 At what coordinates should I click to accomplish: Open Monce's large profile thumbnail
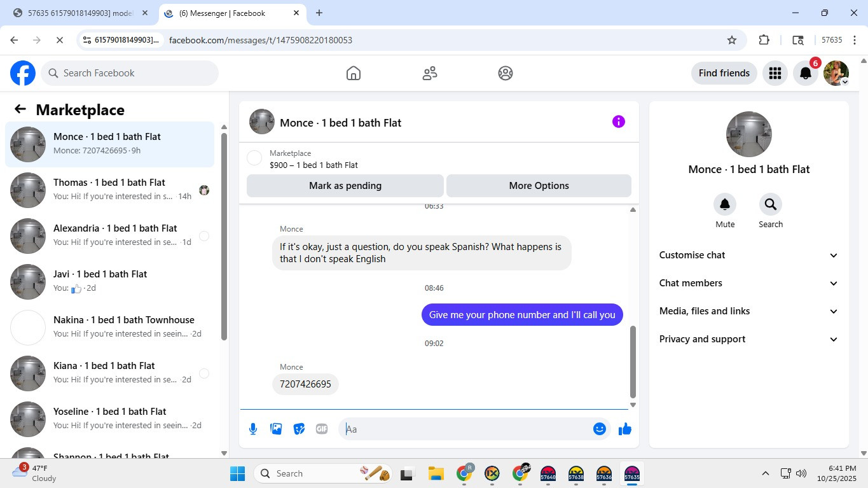point(749,134)
